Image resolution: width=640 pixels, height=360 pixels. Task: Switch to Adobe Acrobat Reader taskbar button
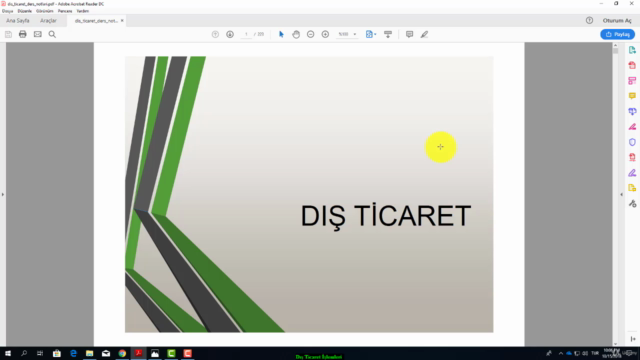tap(138, 353)
